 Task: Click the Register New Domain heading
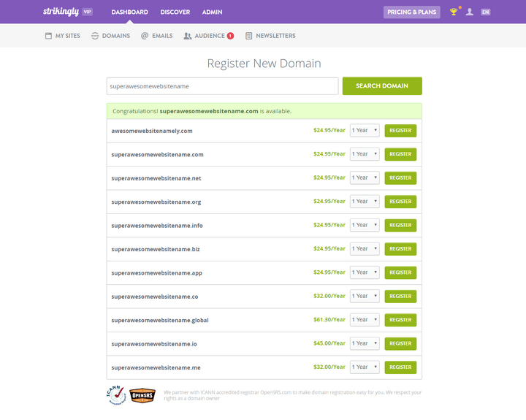point(264,64)
